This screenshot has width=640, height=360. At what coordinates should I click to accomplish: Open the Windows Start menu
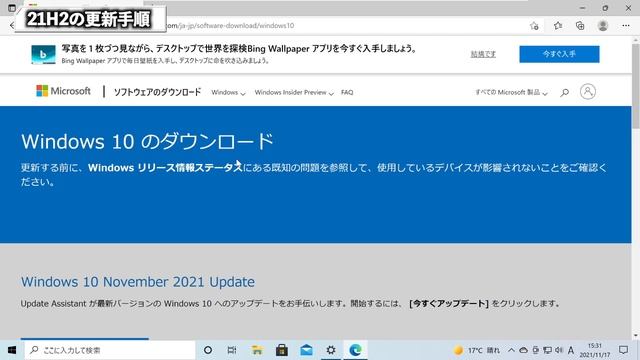(x=12, y=350)
